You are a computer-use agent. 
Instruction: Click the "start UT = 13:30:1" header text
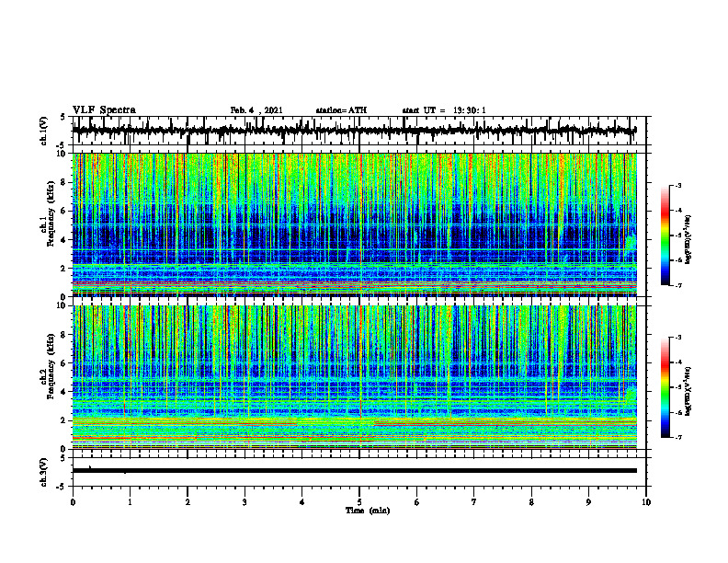444,110
